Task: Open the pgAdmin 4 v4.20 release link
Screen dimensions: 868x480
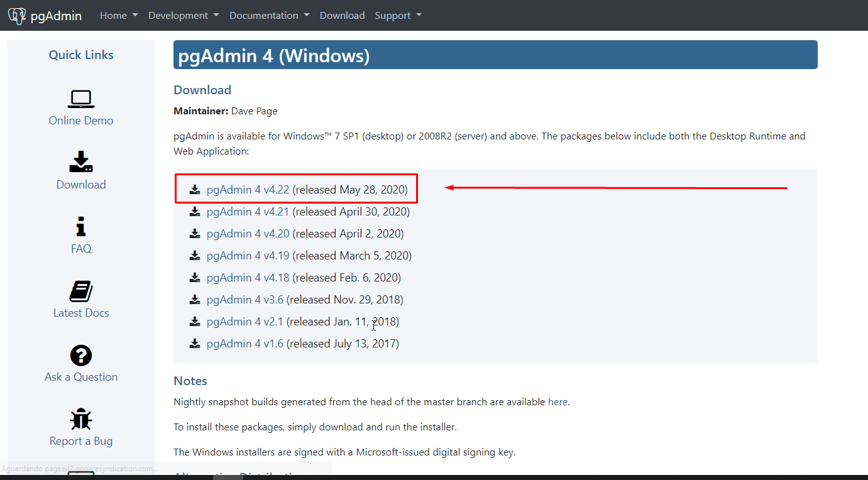Action: click(248, 234)
